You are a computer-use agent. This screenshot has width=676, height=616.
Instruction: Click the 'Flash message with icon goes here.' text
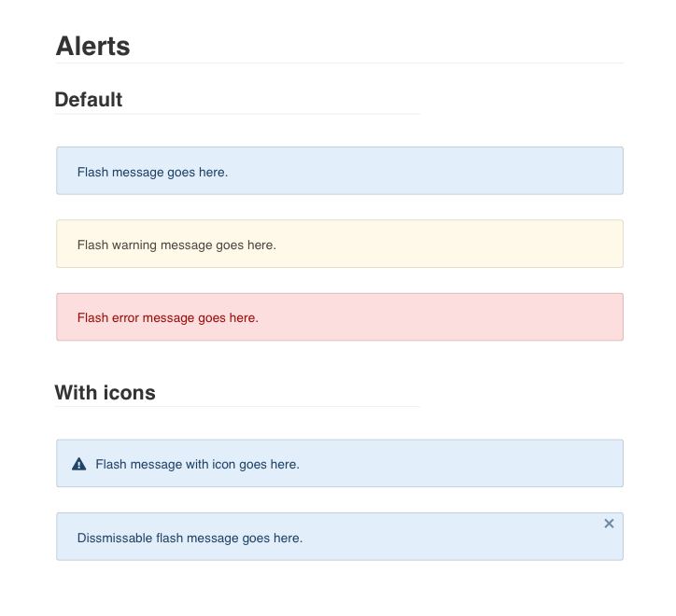coord(197,464)
